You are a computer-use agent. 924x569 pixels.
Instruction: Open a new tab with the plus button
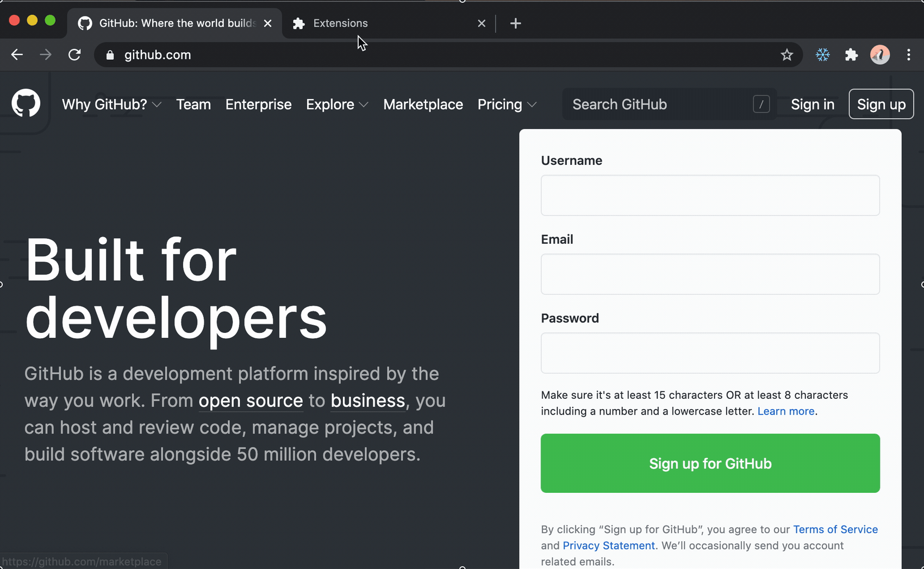tap(516, 23)
